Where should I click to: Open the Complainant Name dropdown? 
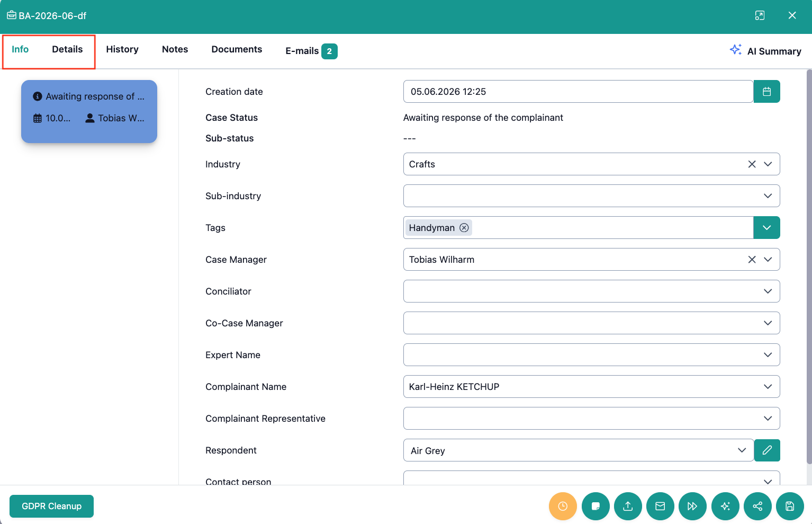point(768,387)
